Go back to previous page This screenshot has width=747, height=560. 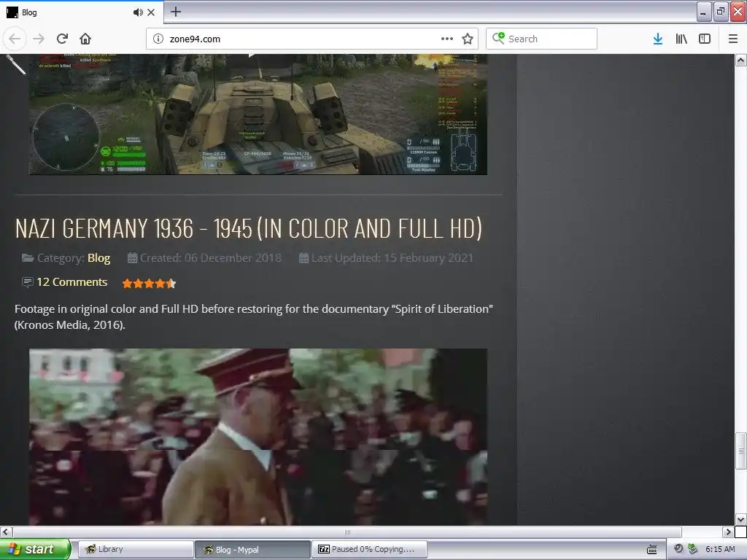click(15, 39)
